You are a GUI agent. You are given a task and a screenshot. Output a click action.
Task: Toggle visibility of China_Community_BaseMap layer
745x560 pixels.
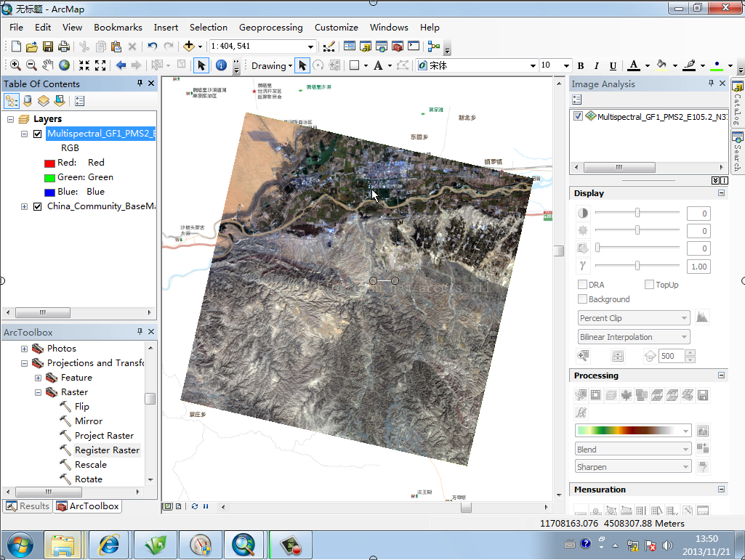(38, 206)
